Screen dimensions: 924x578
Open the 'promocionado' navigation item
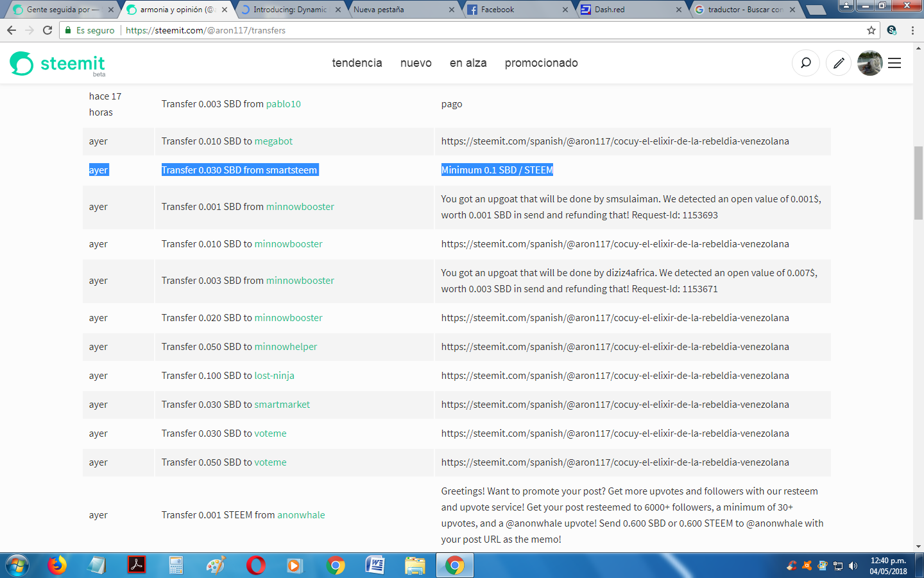pos(541,63)
